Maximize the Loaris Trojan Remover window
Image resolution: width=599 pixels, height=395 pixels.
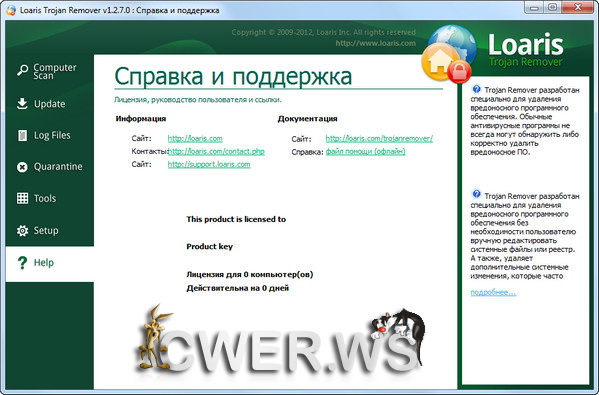(552, 8)
